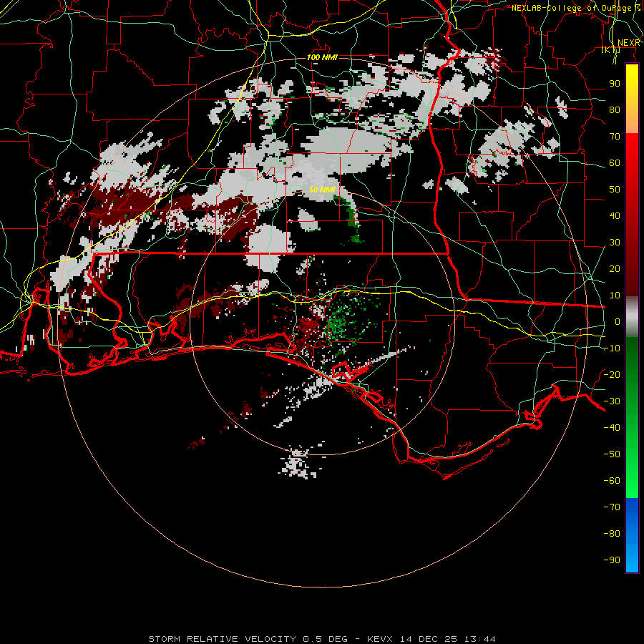Click the "KT" units label above color scale
This screenshot has height=644, width=644.
coord(611,50)
